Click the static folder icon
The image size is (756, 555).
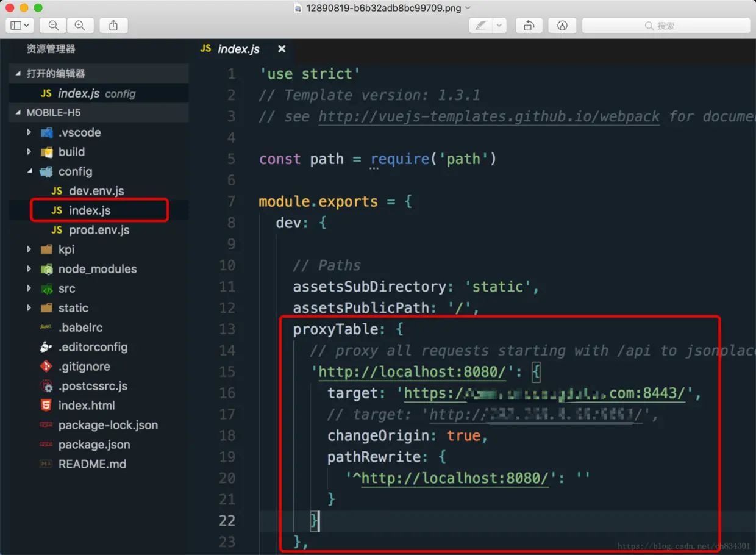click(x=46, y=308)
